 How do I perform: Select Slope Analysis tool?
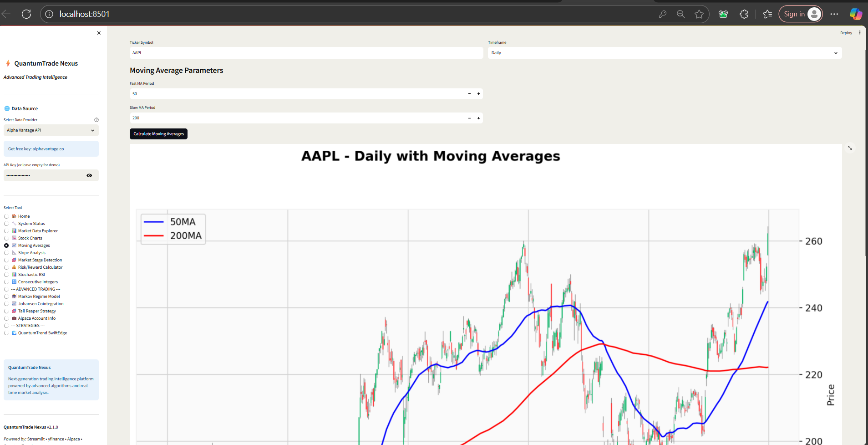click(x=6, y=253)
